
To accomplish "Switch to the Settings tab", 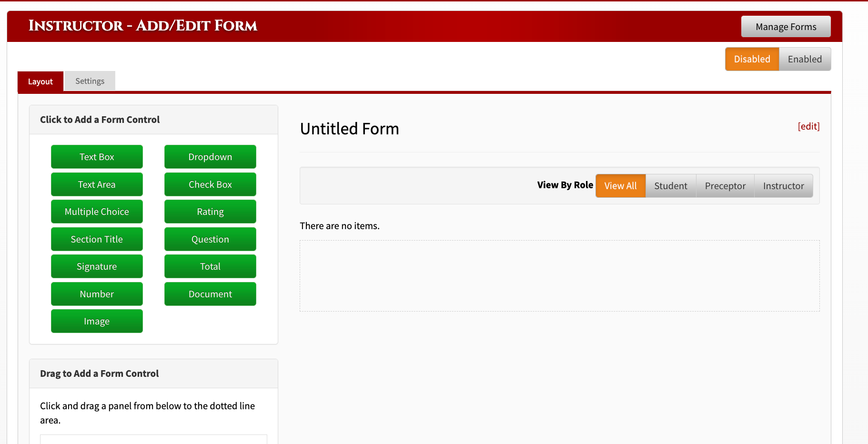I will (x=89, y=81).
